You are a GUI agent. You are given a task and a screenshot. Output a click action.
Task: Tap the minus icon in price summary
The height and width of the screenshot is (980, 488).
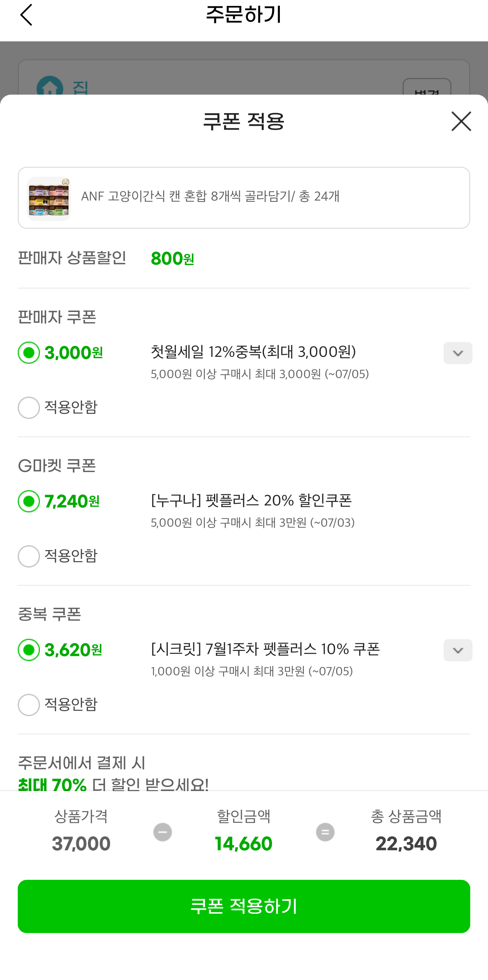tap(162, 832)
